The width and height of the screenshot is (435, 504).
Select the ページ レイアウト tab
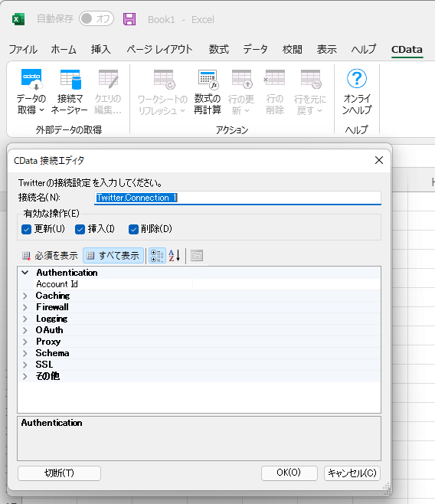159,50
